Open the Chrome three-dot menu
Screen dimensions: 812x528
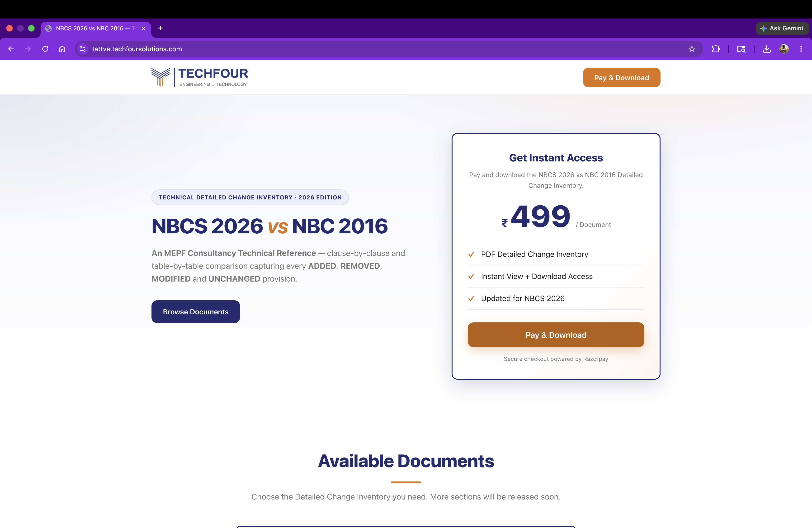[801, 49]
